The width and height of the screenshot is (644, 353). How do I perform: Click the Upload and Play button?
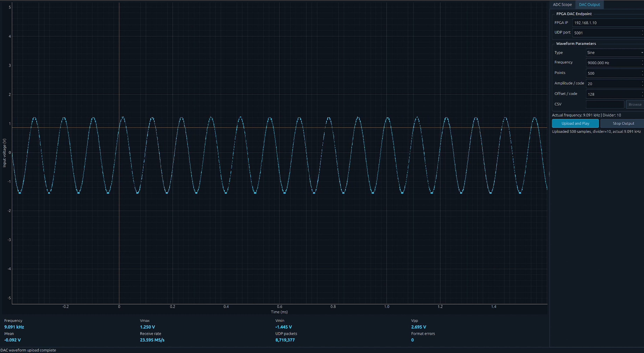pyautogui.click(x=575, y=123)
